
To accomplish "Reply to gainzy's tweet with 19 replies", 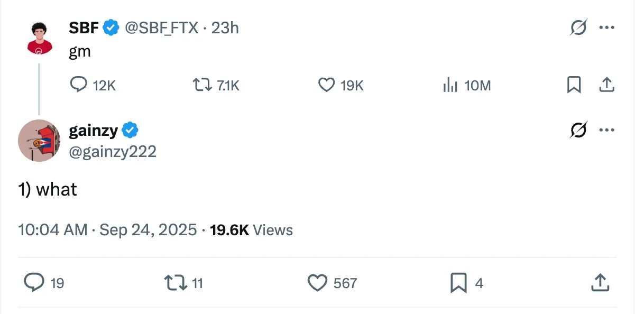I will [x=44, y=283].
